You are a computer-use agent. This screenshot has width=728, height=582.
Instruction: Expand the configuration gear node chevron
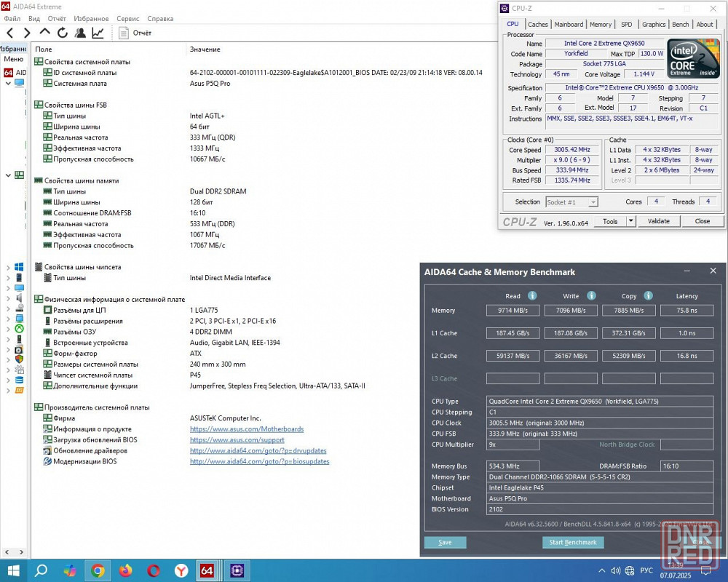click(x=8, y=370)
